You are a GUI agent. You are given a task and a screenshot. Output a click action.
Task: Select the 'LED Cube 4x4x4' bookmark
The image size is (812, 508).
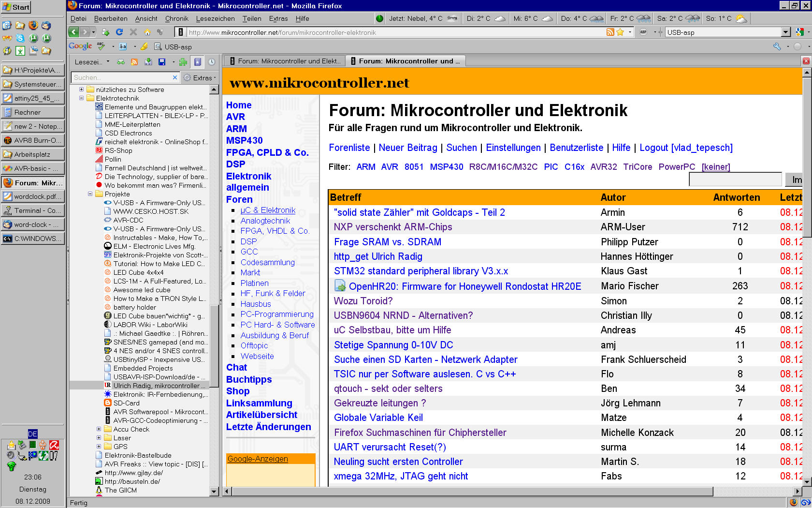[x=138, y=272]
